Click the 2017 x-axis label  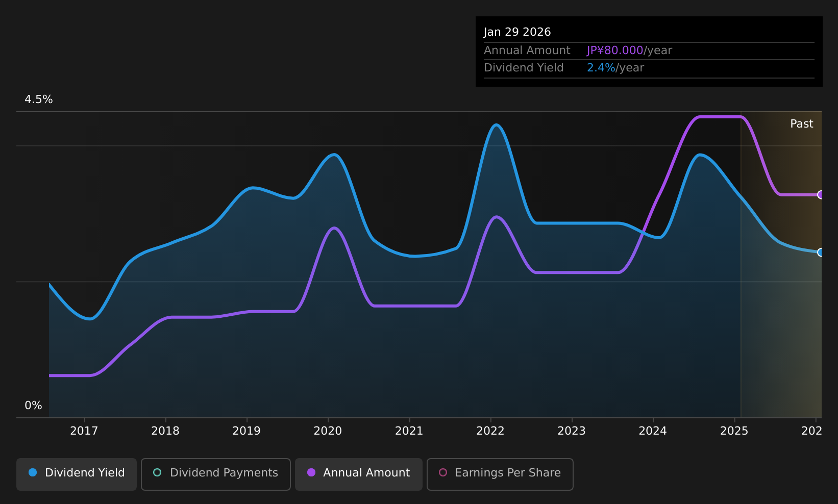[84, 431]
